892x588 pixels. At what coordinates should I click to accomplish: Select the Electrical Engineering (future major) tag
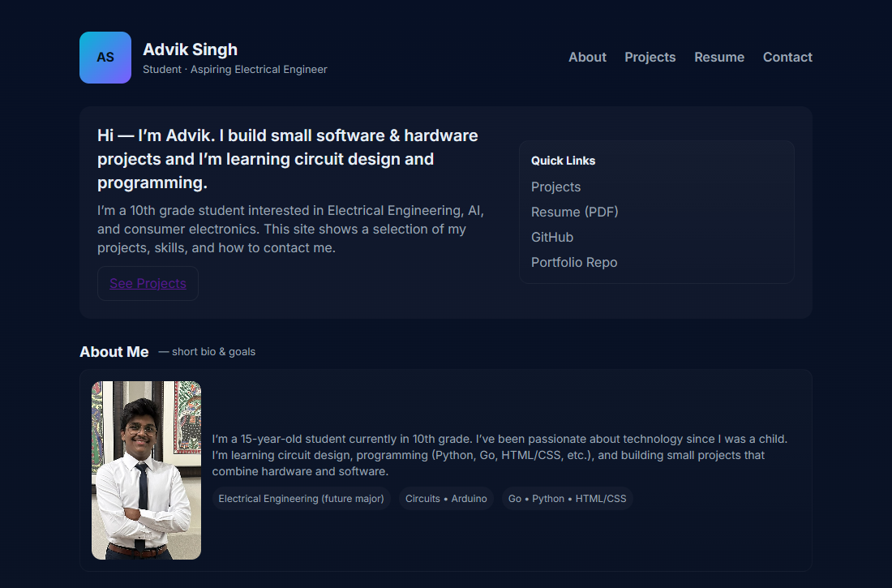click(x=301, y=499)
